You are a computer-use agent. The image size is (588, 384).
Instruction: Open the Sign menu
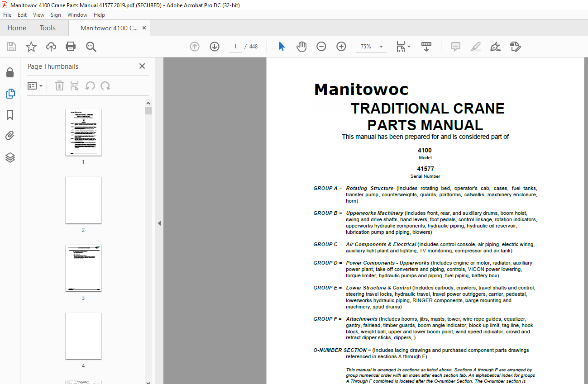tap(56, 15)
